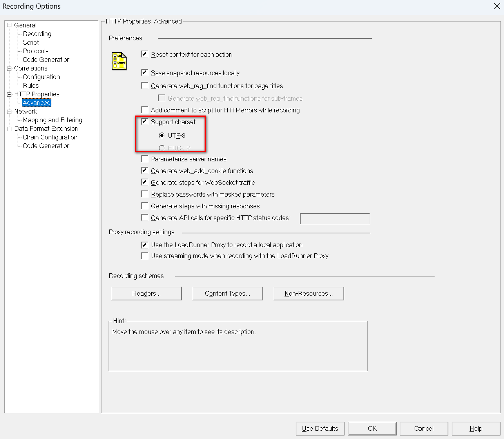
Task: Select the Advanced tree item
Action: [36, 103]
